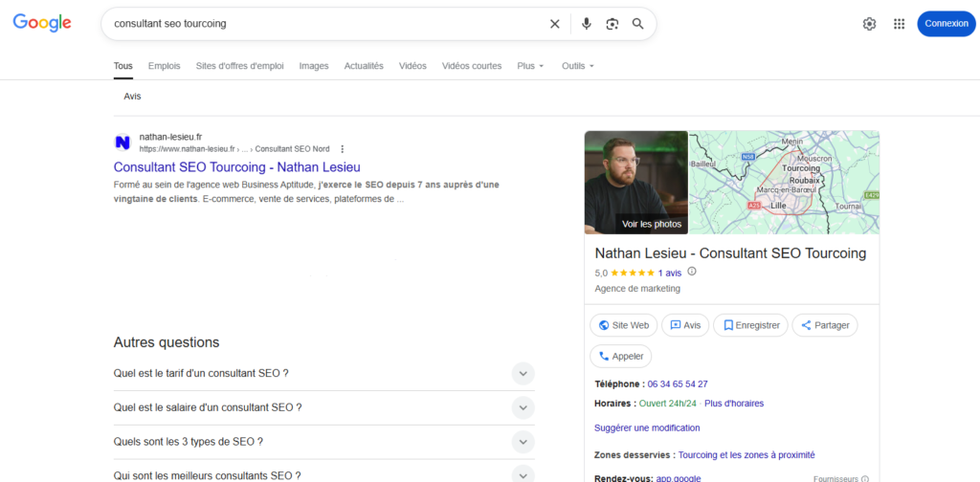Click Suggérer une modification link
This screenshot has width=980, height=482.
(x=647, y=427)
